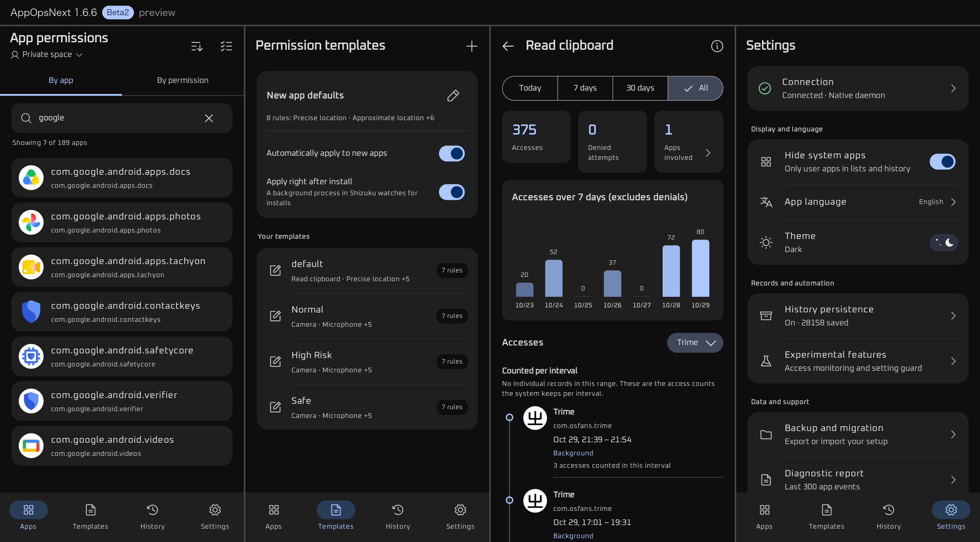The height and width of the screenshot is (542, 980).
Task: Open com.google.android.apps.docs app icon
Action: 31,177
